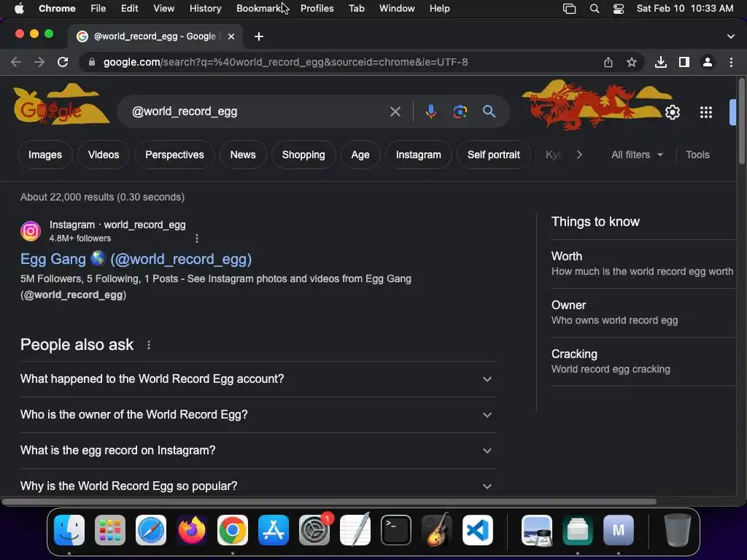Open macOS Control Center icon
Viewport: 747px width, 560px height.
[x=619, y=9]
